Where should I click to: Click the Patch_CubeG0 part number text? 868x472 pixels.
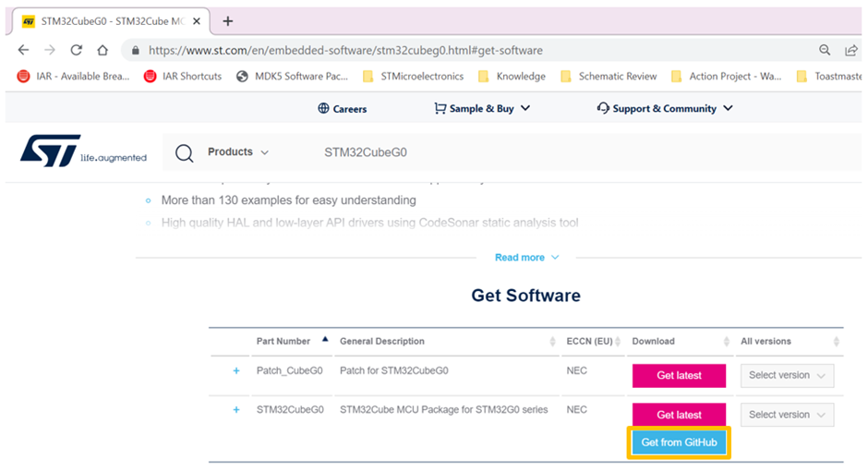coord(290,370)
